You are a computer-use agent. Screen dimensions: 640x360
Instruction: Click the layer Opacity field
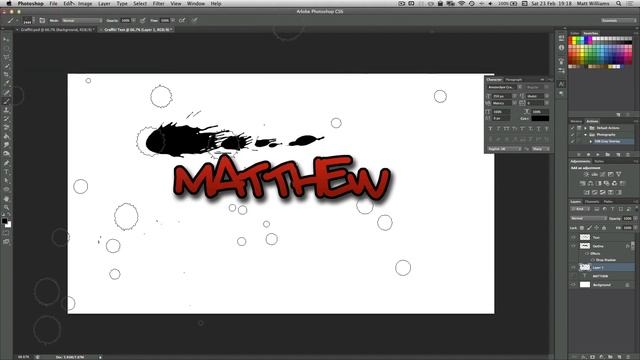coord(627,219)
